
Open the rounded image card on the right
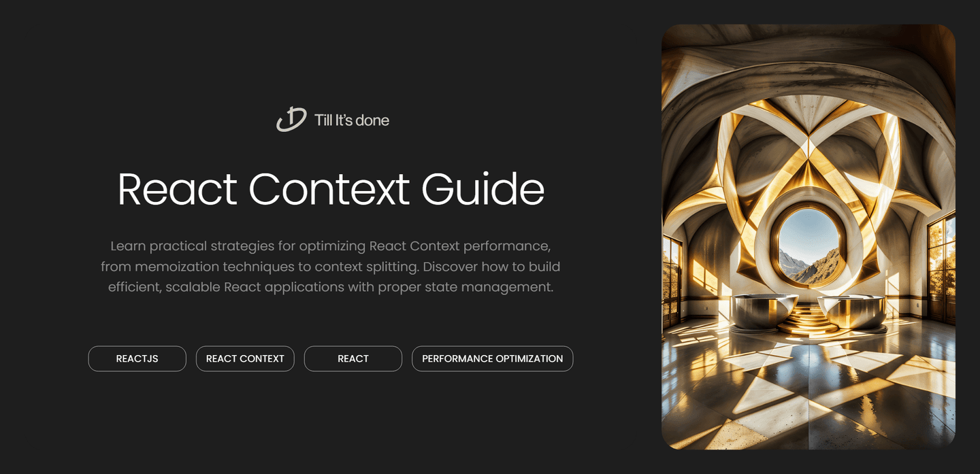coord(808,237)
